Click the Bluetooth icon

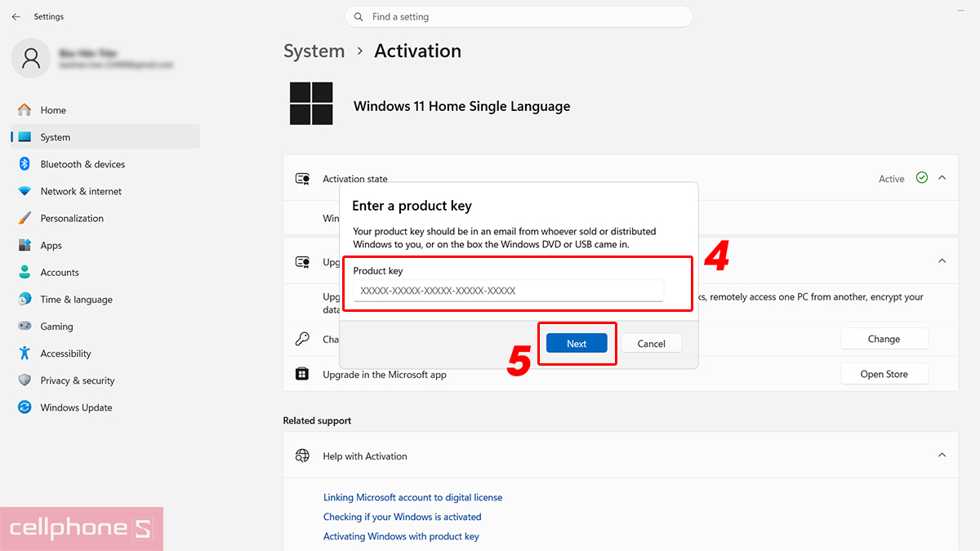click(x=24, y=164)
